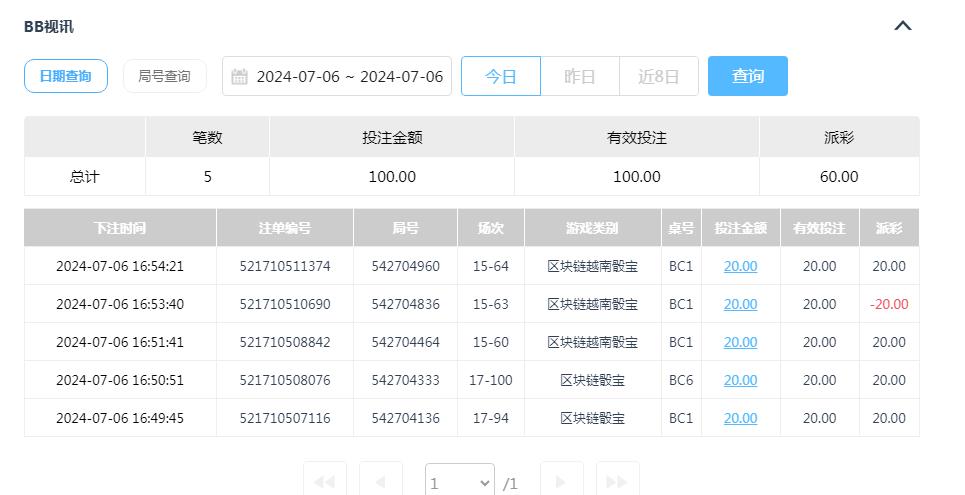Click the 下注时间 column header

click(x=120, y=228)
